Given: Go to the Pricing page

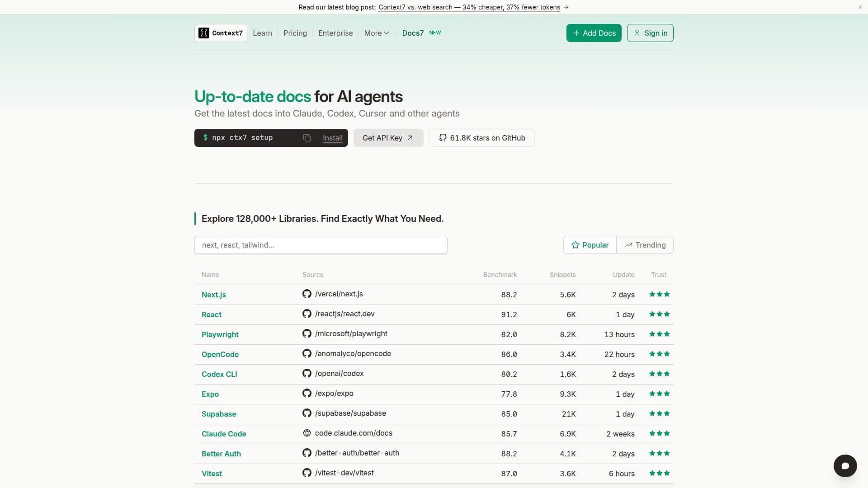Looking at the screenshot, I should tap(295, 33).
